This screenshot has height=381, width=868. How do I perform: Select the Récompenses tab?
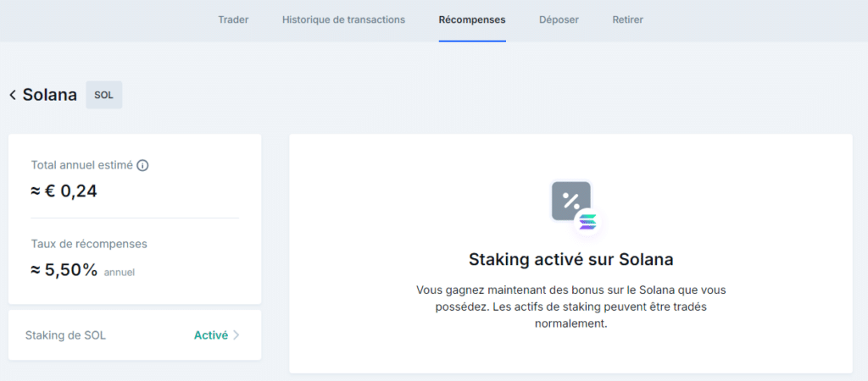(471, 20)
